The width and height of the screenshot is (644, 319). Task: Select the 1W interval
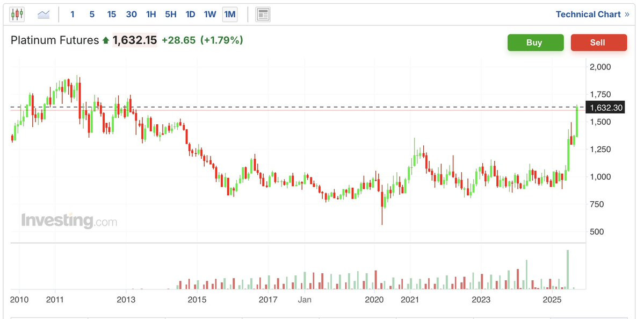point(210,15)
